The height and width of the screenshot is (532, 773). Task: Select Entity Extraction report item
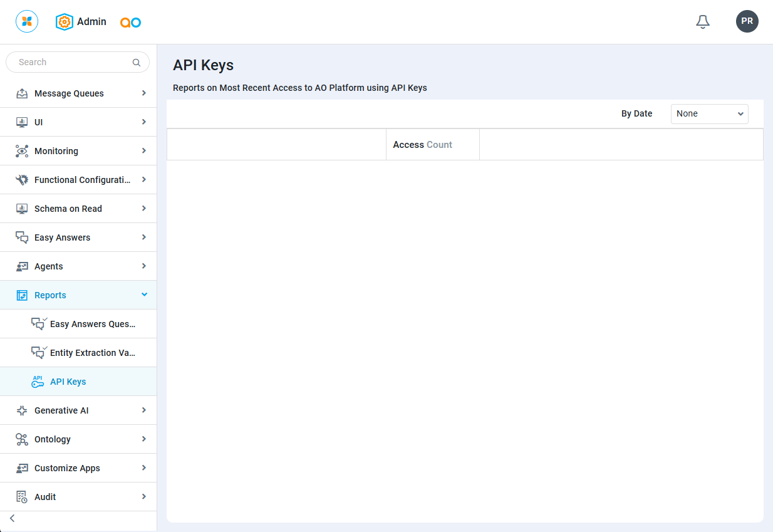click(x=92, y=353)
